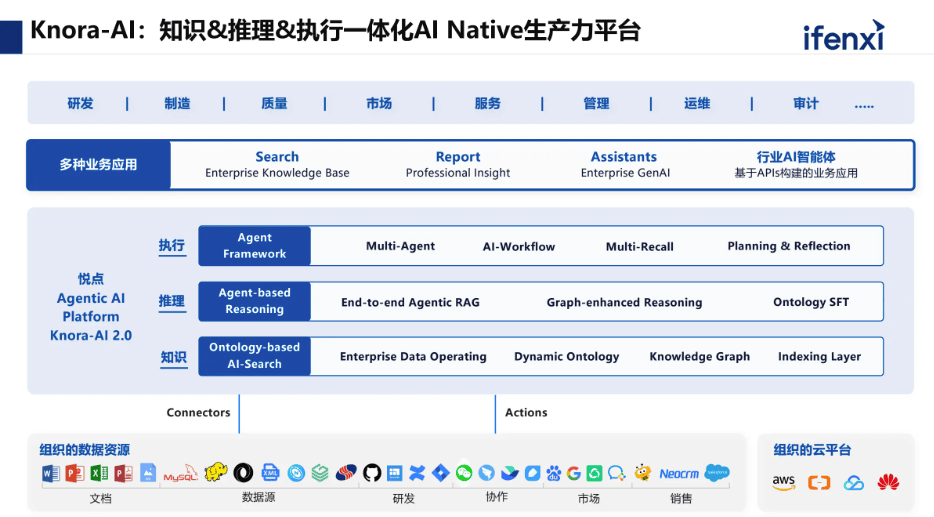Click the Excel spreadsheet icon
This screenshot has height=517, width=934.
tap(99, 473)
